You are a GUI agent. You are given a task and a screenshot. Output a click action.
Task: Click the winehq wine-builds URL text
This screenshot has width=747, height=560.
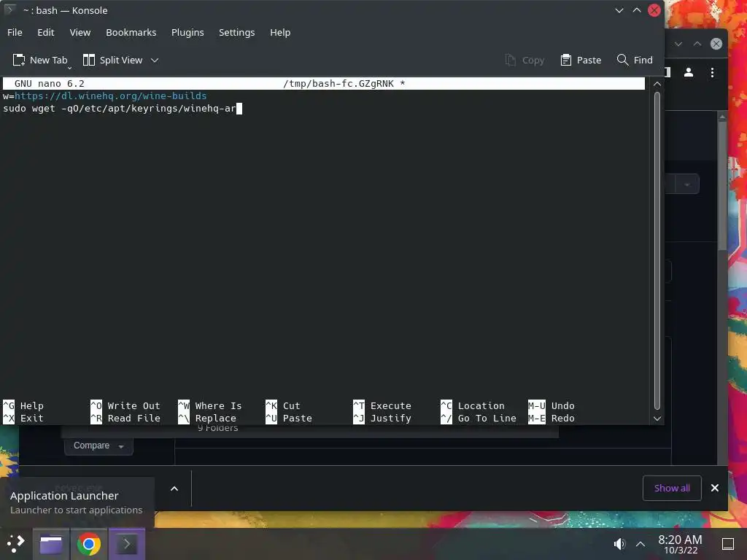click(111, 96)
